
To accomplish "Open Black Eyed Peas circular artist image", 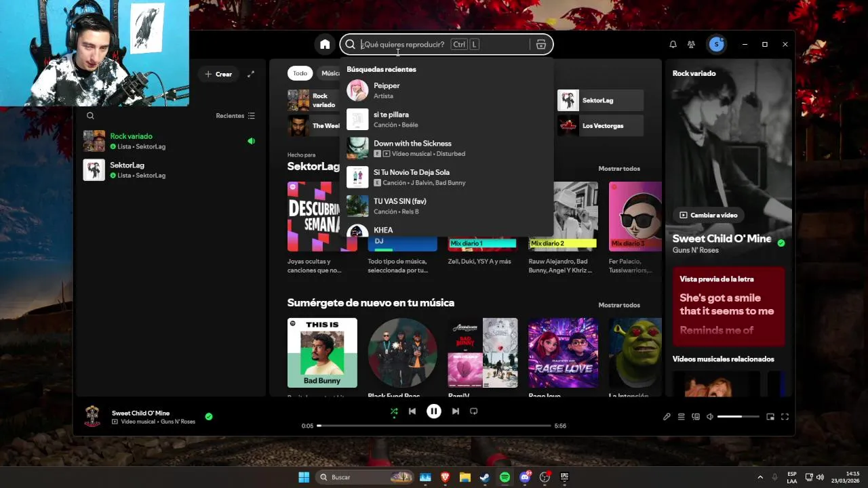I will (x=402, y=352).
